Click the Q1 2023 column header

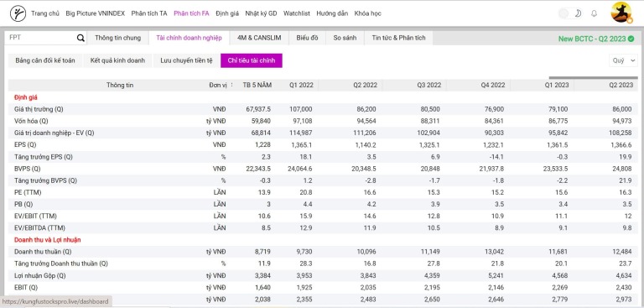[557, 85]
